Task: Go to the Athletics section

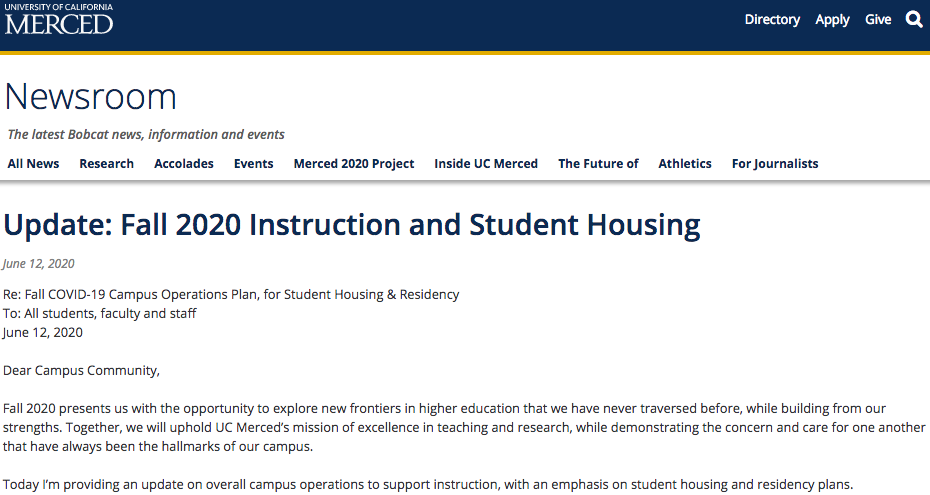Action: [685, 164]
